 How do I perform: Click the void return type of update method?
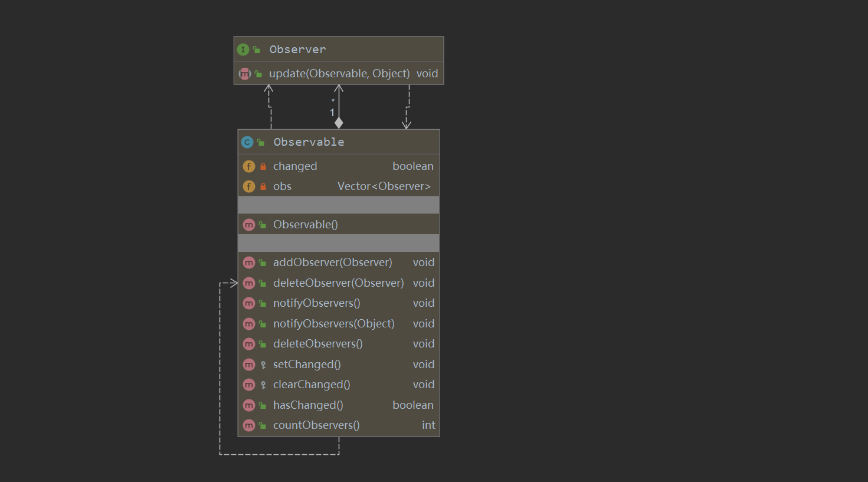click(427, 74)
